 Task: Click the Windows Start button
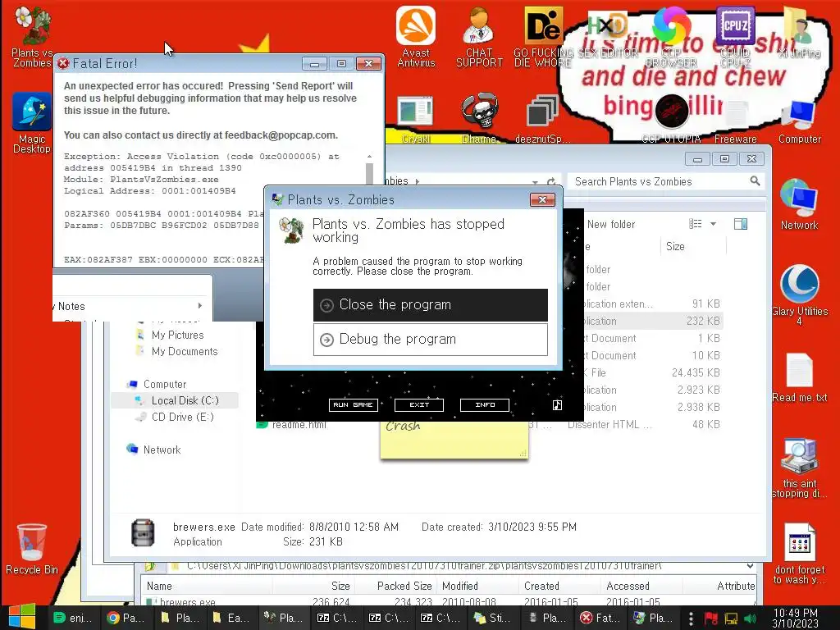[21, 617]
